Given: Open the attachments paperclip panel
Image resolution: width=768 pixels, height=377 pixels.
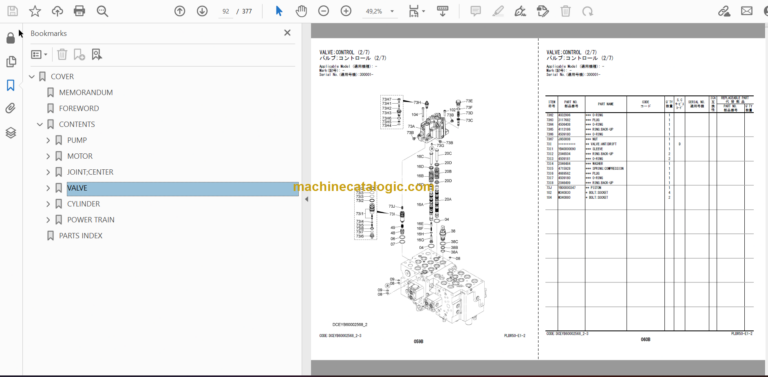Looking at the screenshot, I should [x=10, y=109].
